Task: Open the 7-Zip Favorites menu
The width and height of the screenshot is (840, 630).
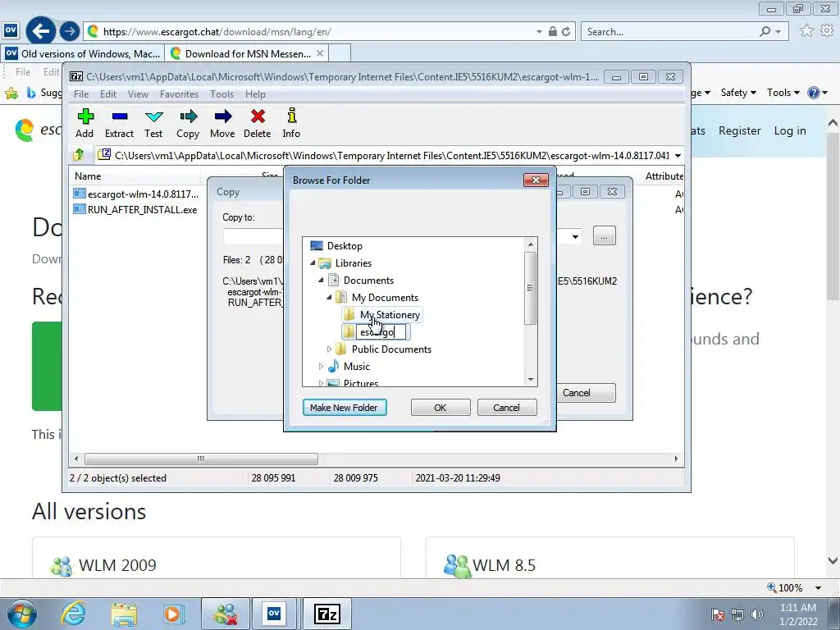Action: coord(179,94)
